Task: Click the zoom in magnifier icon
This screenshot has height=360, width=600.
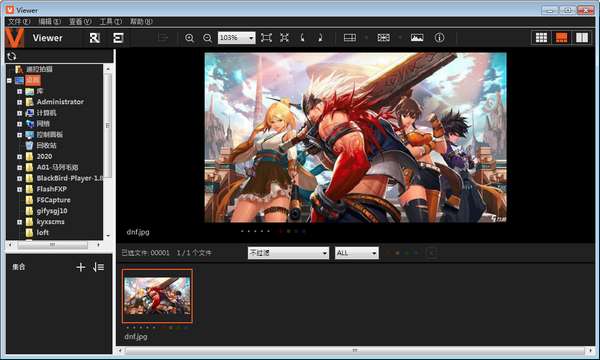Action: pos(189,38)
